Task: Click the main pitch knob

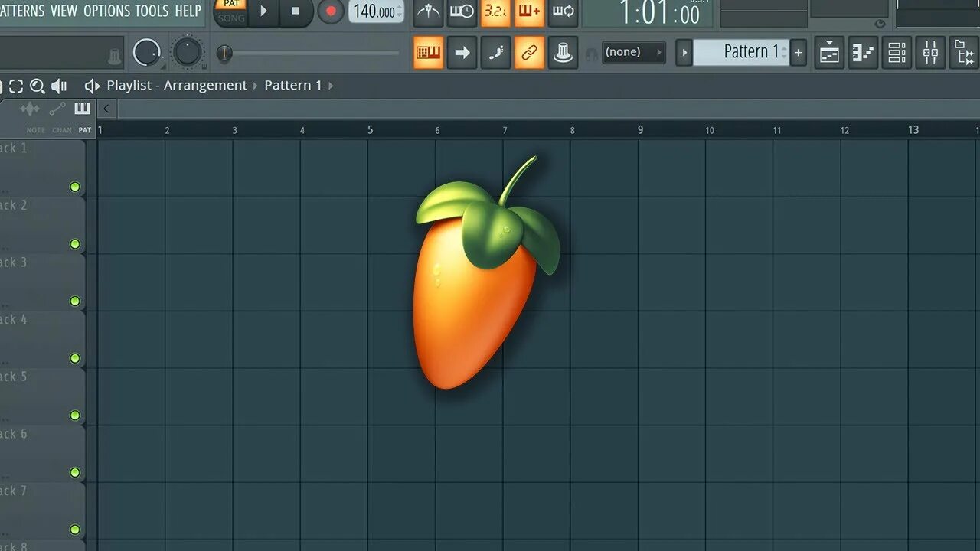Action: click(188, 53)
